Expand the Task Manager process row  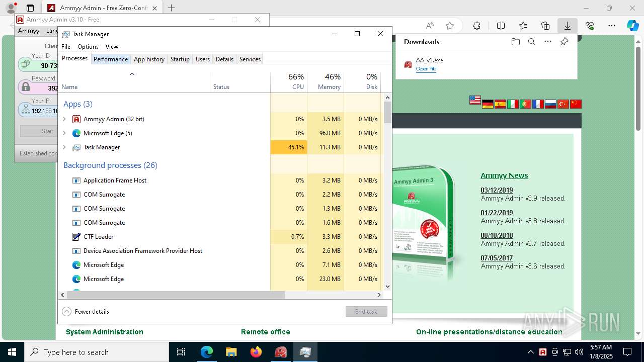pos(64,147)
